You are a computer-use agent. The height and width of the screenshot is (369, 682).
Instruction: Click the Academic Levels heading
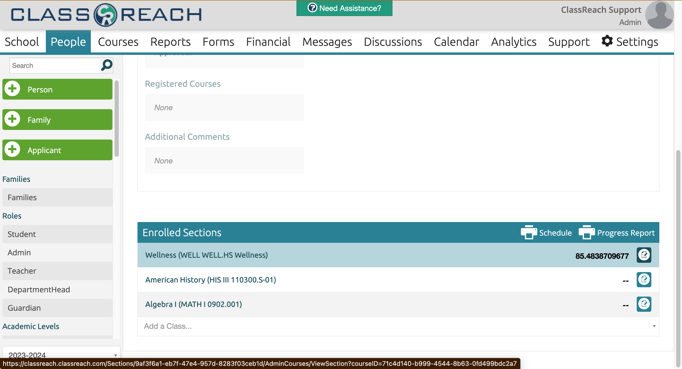(31, 326)
